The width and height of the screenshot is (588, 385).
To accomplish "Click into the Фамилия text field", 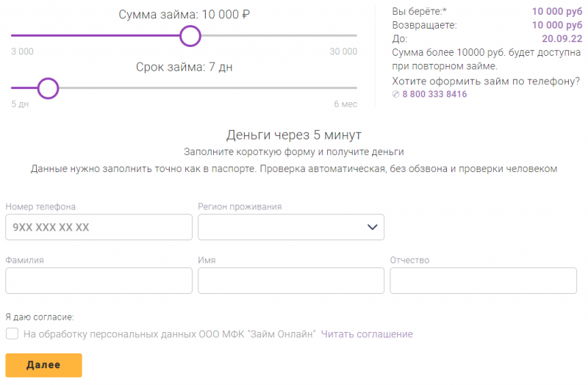I will 98,281.
